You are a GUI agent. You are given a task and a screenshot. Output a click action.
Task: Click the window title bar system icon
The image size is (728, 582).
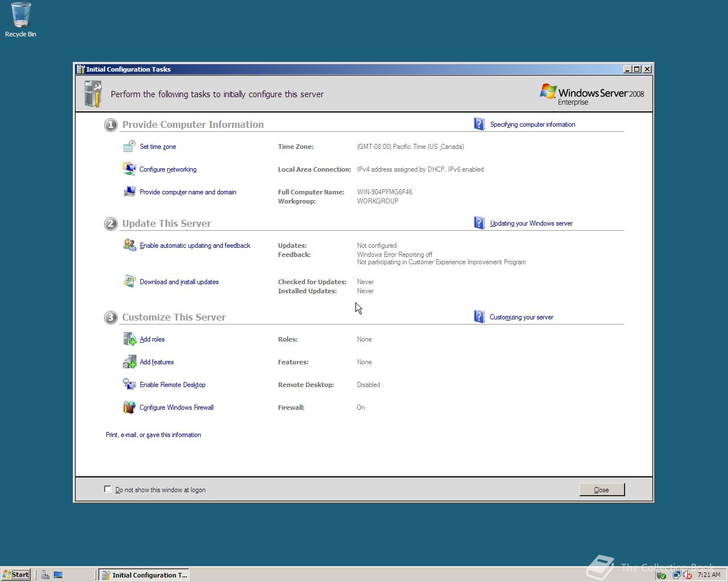[x=81, y=69]
